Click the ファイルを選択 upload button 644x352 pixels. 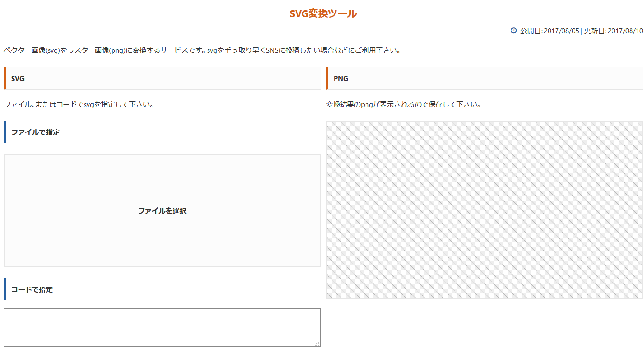pyautogui.click(x=162, y=211)
